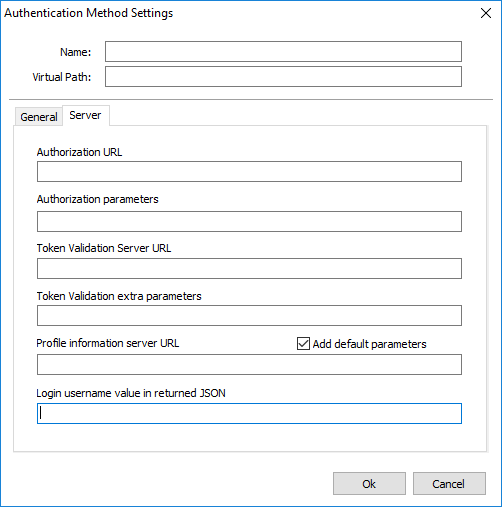Click into the Virtual Path field
Image resolution: width=502 pixels, height=507 pixels.
[x=283, y=77]
